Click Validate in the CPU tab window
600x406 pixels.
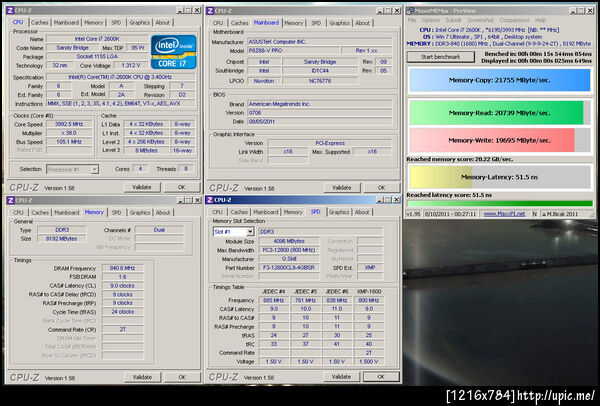pos(142,186)
